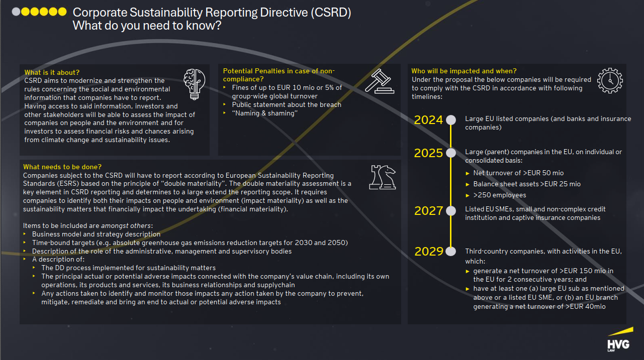Viewport: 644px width, 360px height.
Task: Click the chess pieces icon
Action: (383, 176)
